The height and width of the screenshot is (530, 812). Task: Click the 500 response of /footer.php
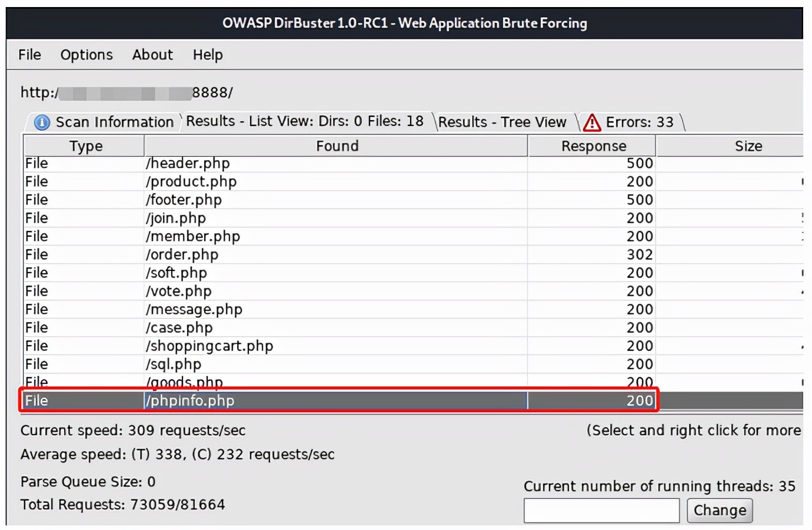640,200
